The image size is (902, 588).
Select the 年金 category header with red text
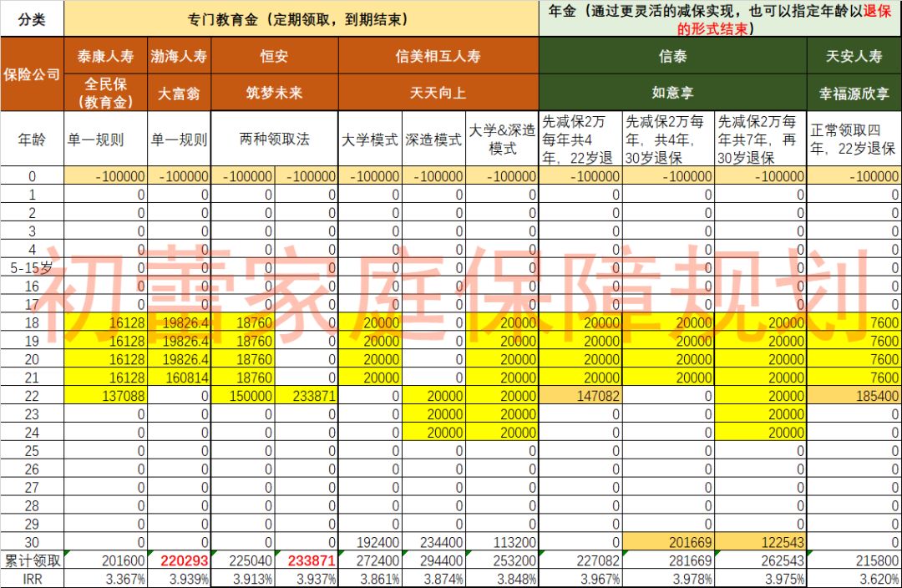coord(720,19)
